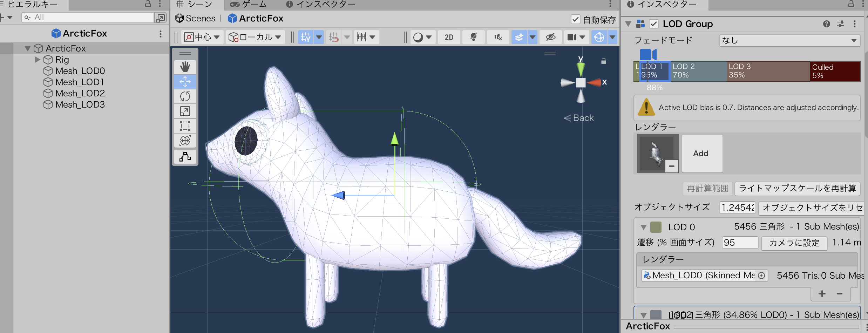The height and width of the screenshot is (333, 868).
Task: Open Gizmos dropdown arrow
Action: coord(613,37)
